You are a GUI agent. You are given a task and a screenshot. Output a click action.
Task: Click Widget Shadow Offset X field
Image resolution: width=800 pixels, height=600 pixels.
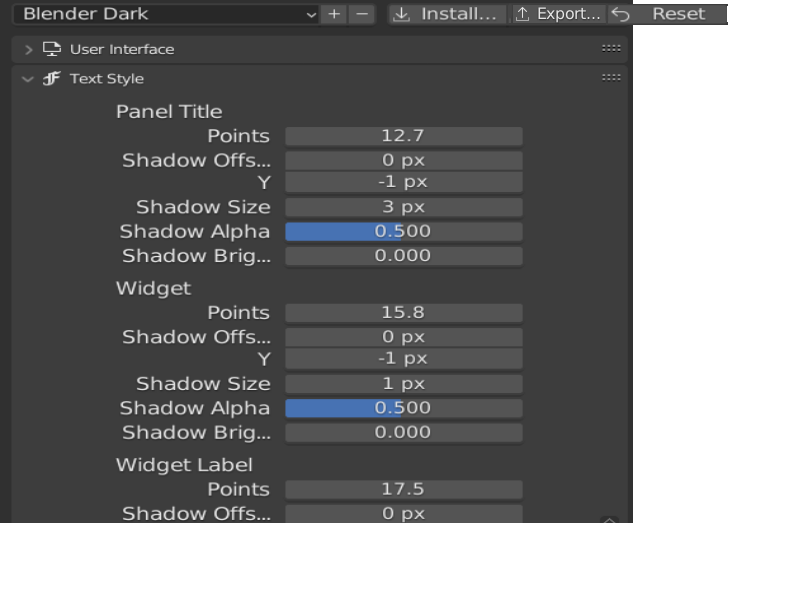pos(404,337)
